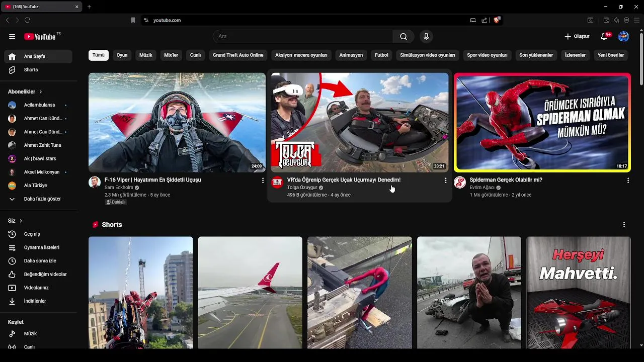Screen dimensions: 644x362
Task: Click Evrim Ağacı channel avatar
Action: point(460,182)
